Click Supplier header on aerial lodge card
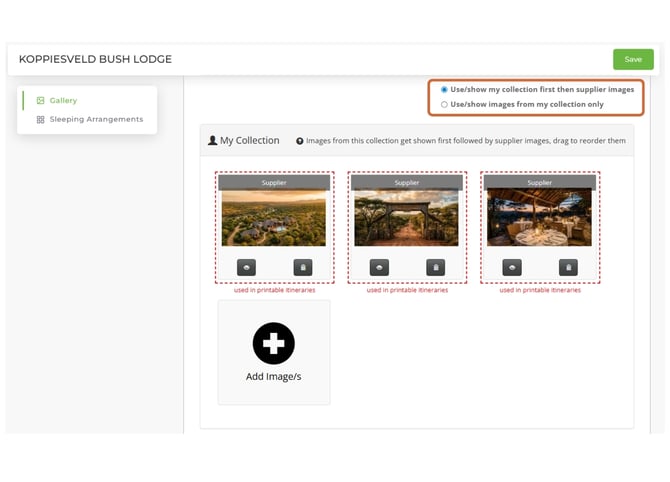Screen dimensions: 670x482 (274, 182)
